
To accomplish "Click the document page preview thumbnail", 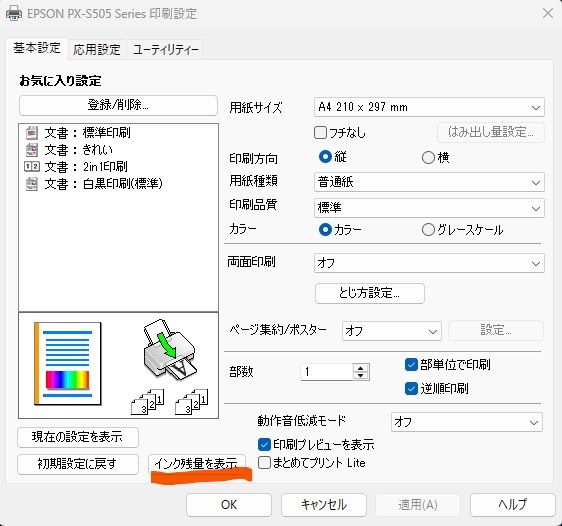I will 68,363.
